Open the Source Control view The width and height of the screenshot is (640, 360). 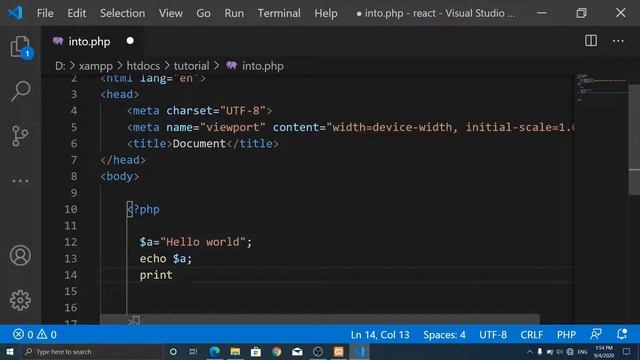pos(20,136)
